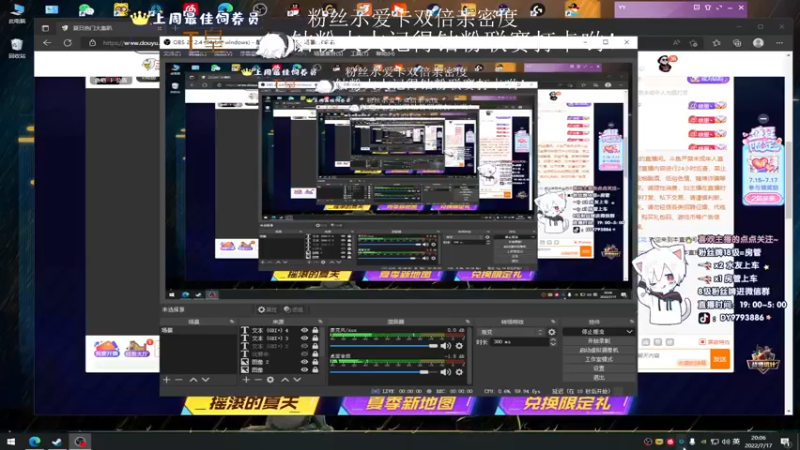Open Windows Start menu
Image resolution: width=800 pixels, height=450 pixels.
click(x=11, y=441)
